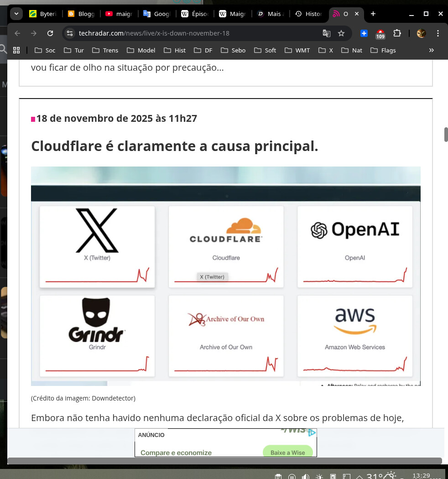This screenshot has width=448, height=479.
Task: Open the Hist bookmarks folder
Action: 175,50
